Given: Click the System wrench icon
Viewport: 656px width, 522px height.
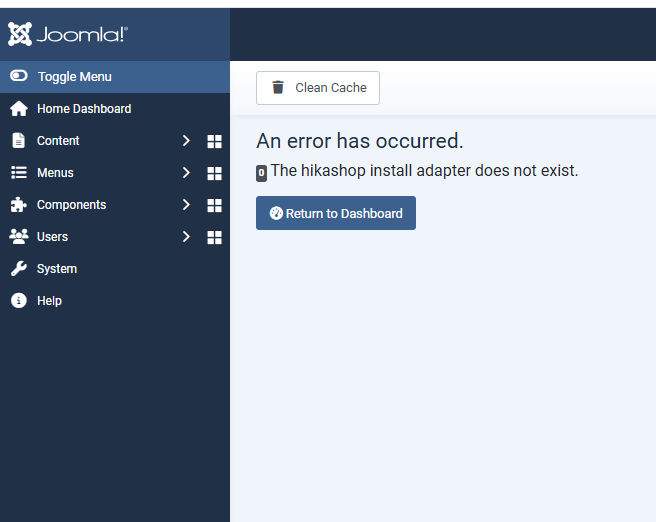Looking at the screenshot, I should coord(18,269).
